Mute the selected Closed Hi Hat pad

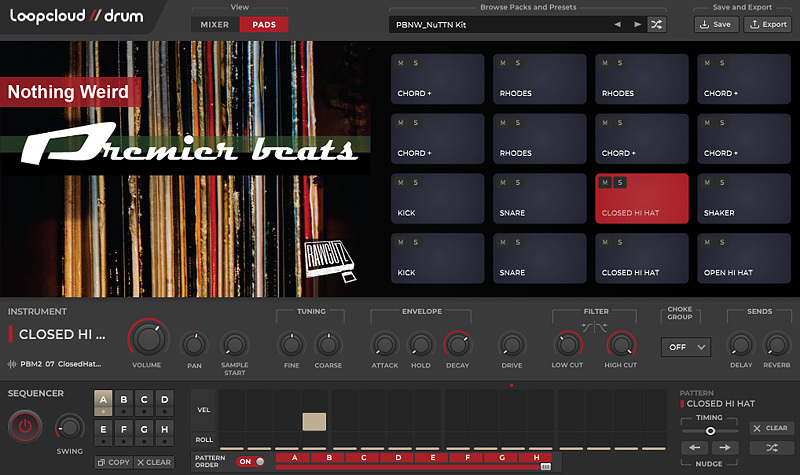click(606, 182)
